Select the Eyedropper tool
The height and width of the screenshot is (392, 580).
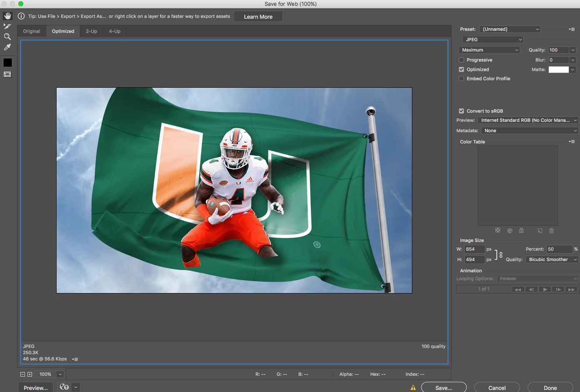click(x=7, y=47)
